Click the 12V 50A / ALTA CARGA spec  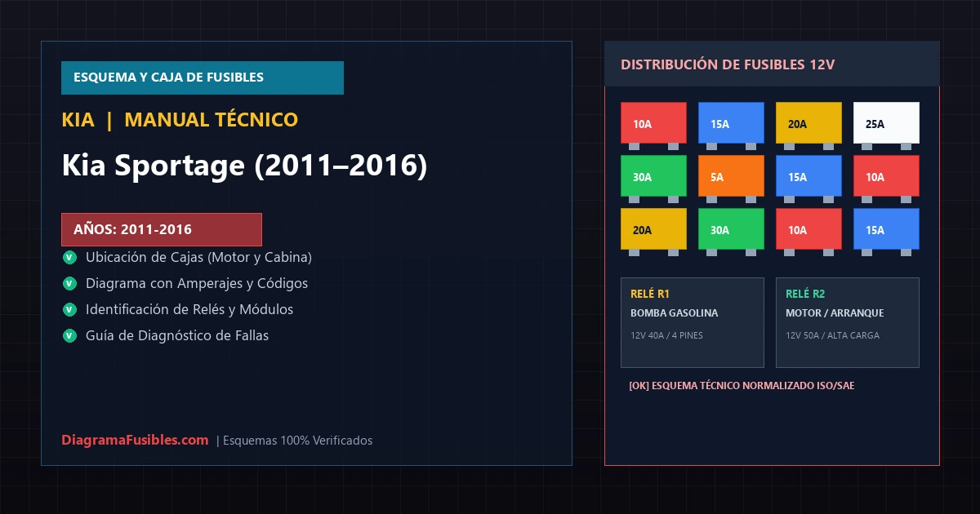832,335
